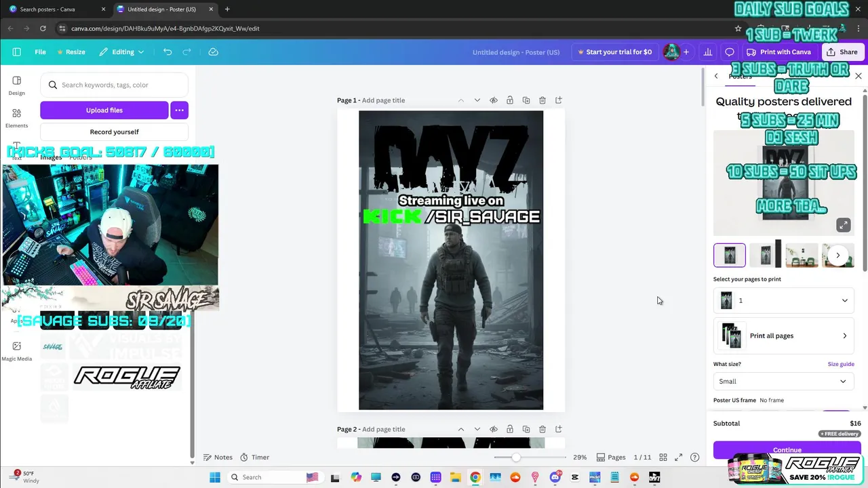Duplicate Page 1

click(x=526, y=100)
